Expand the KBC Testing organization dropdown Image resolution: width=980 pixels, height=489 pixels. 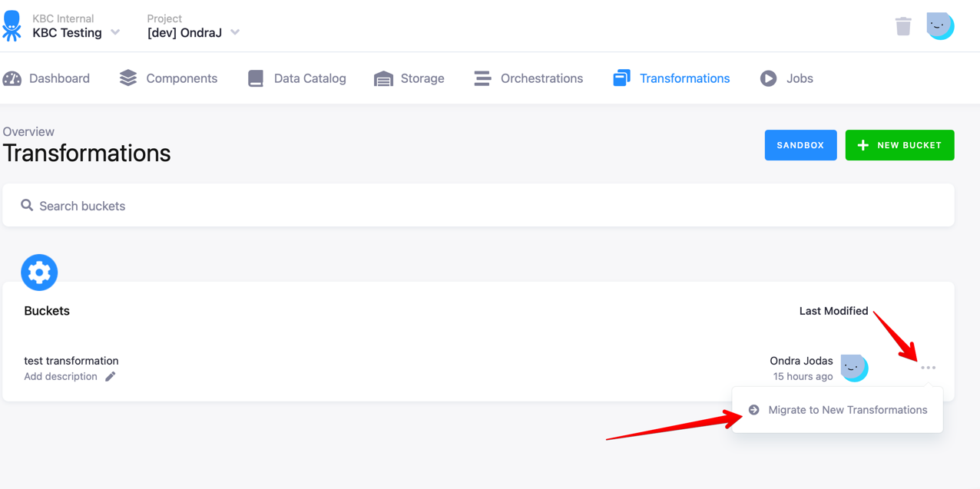[x=115, y=32]
